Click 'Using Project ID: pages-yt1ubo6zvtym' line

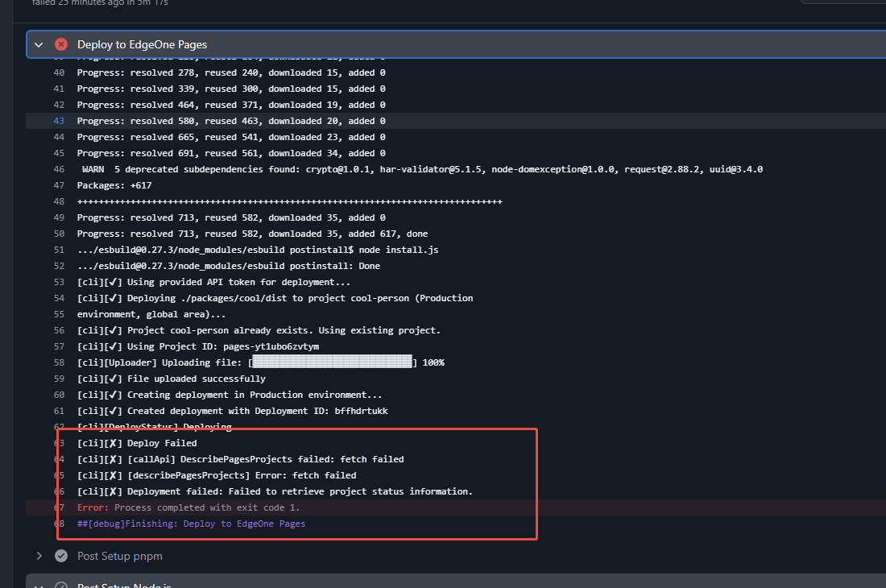tap(198, 346)
